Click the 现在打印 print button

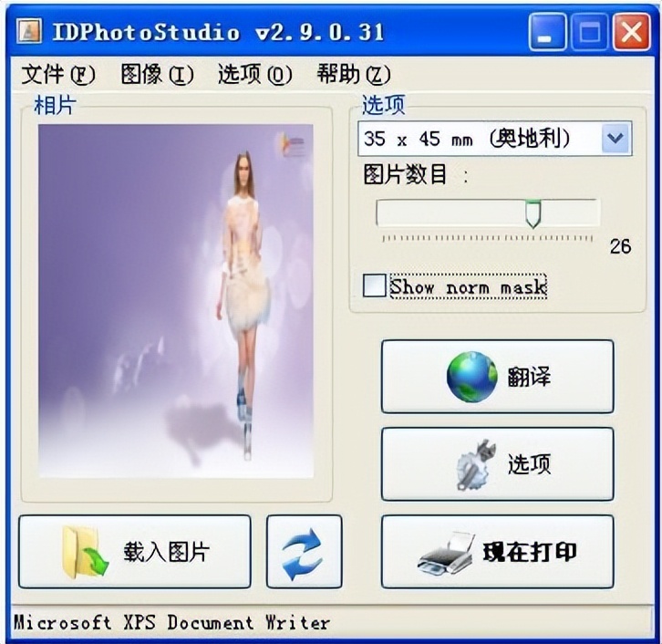click(x=497, y=552)
